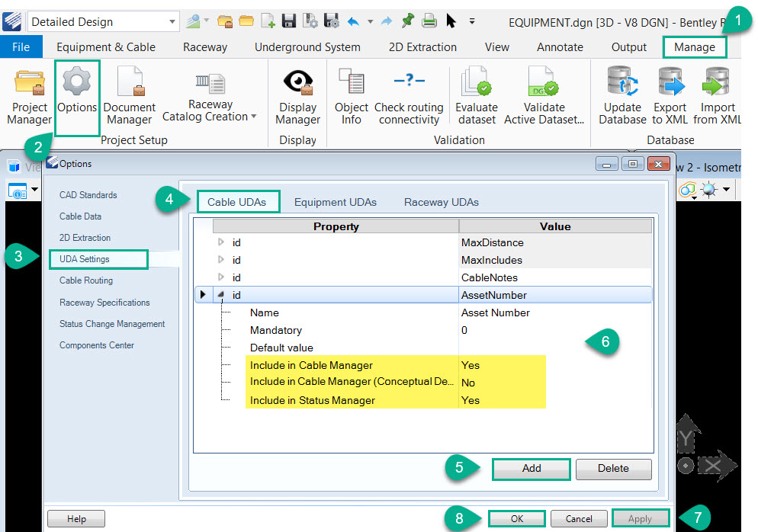The width and height of the screenshot is (758, 532).
Task: Go to the 2D Extraction ribbon tab
Action: click(x=422, y=46)
